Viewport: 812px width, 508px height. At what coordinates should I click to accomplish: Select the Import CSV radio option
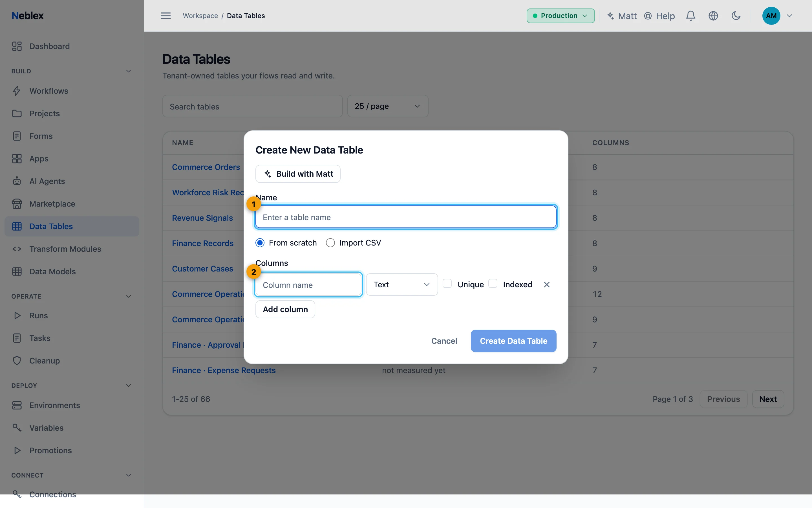330,243
